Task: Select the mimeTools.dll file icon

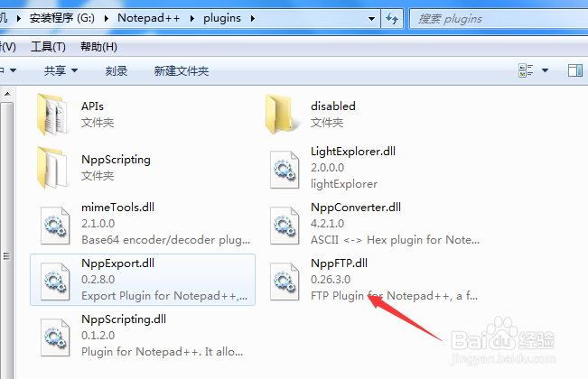Action: pyautogui.click(x=55, y=226)
